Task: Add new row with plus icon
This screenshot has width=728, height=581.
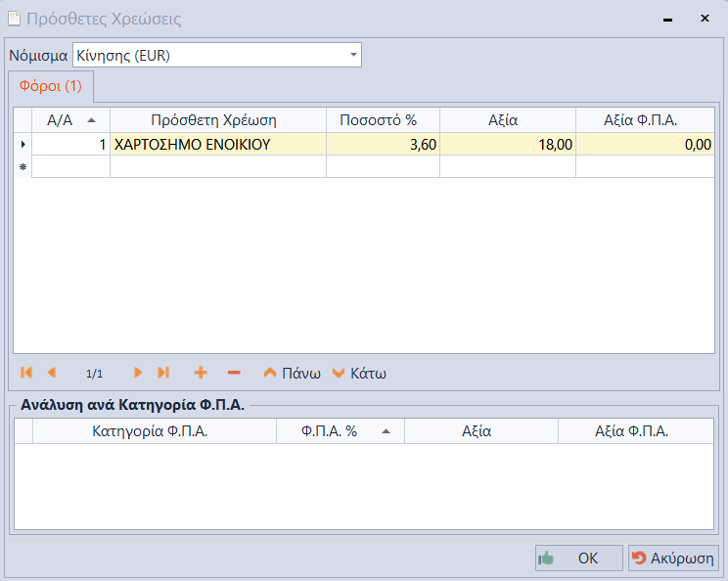Action: (x=201, y=373)
